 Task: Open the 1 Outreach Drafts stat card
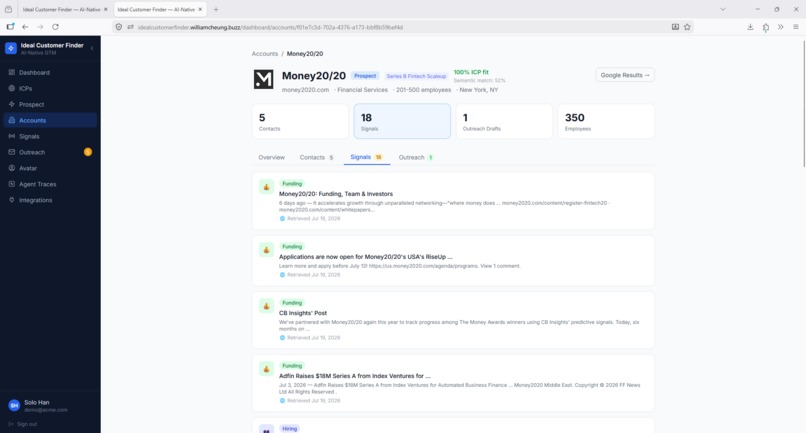(504, 121)
